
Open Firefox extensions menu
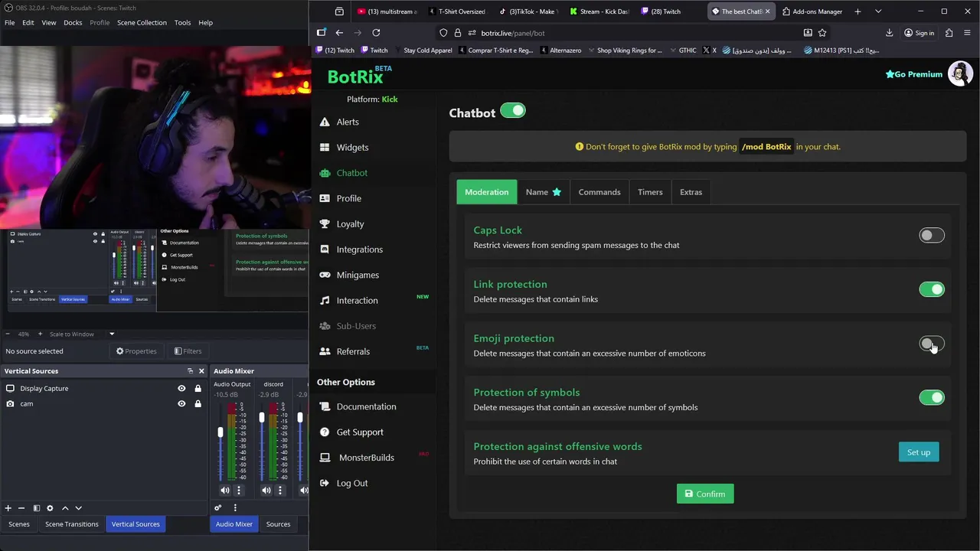[949, 33]
